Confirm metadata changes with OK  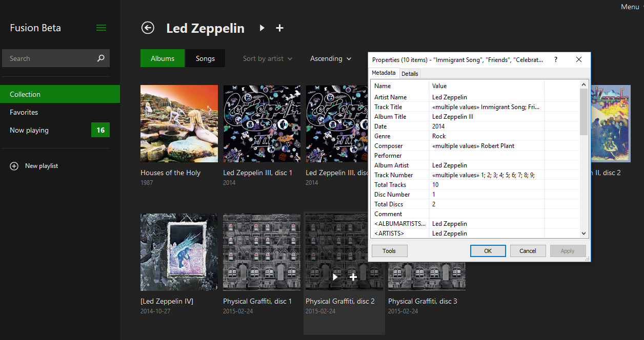click(x=488, y=250)
